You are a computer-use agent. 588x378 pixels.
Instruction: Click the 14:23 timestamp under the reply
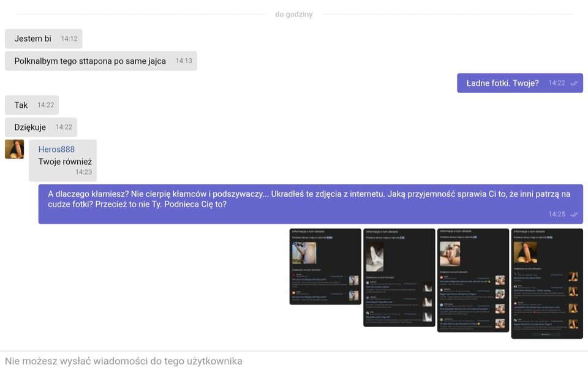83,172
